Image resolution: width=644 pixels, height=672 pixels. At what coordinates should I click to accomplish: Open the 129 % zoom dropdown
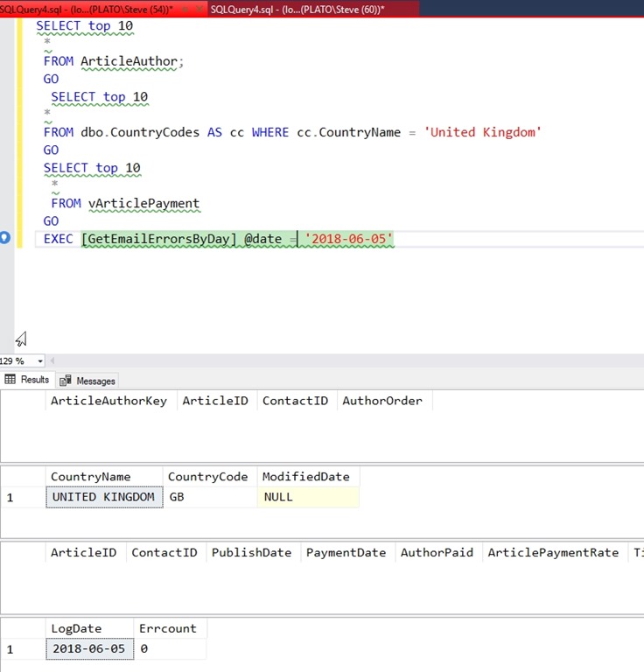tap(40, 360)
